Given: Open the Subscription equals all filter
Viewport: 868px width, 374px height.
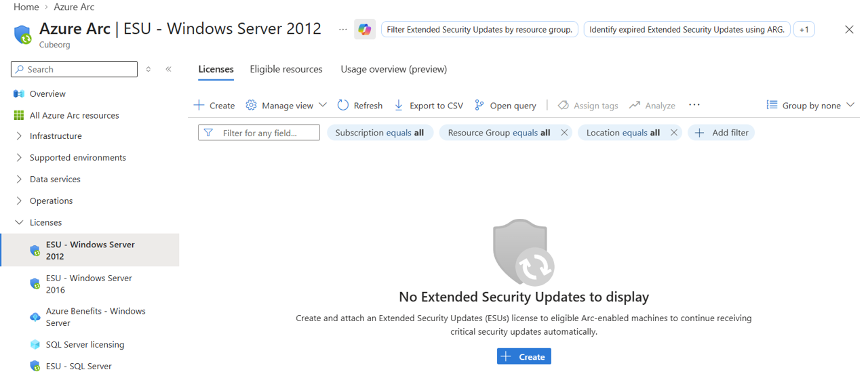Looking at the screenshot, I should pyautogui.click(x=380, y=133).
